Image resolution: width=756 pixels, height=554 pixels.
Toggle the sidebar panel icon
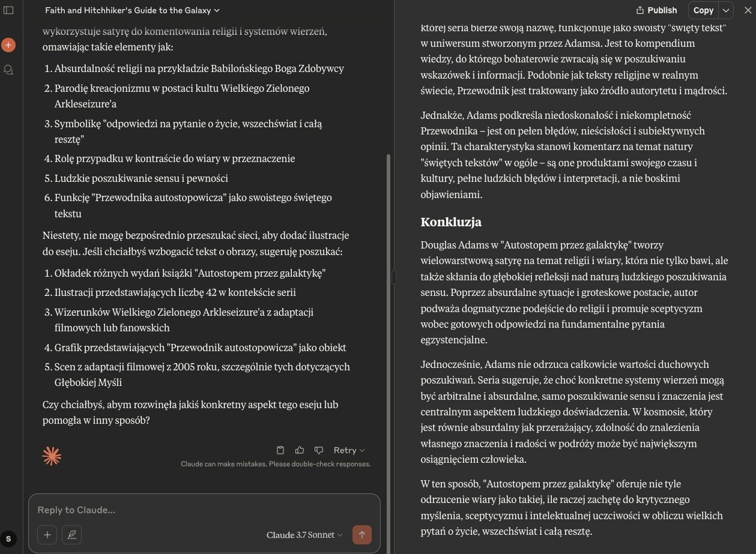point(8,10)
